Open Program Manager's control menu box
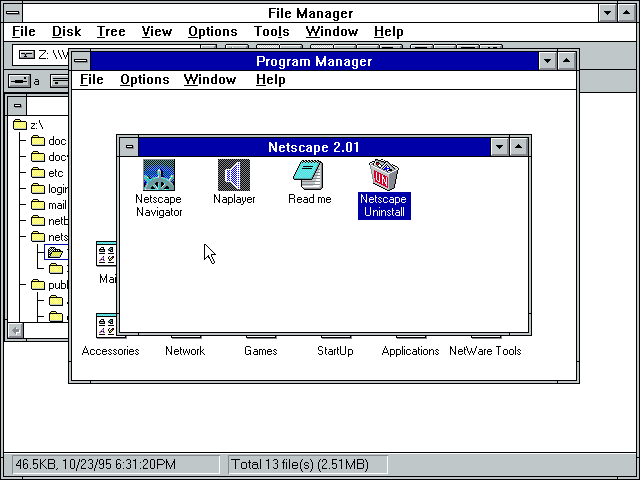The height and width of the screenshot is (480, 640). 80,61
